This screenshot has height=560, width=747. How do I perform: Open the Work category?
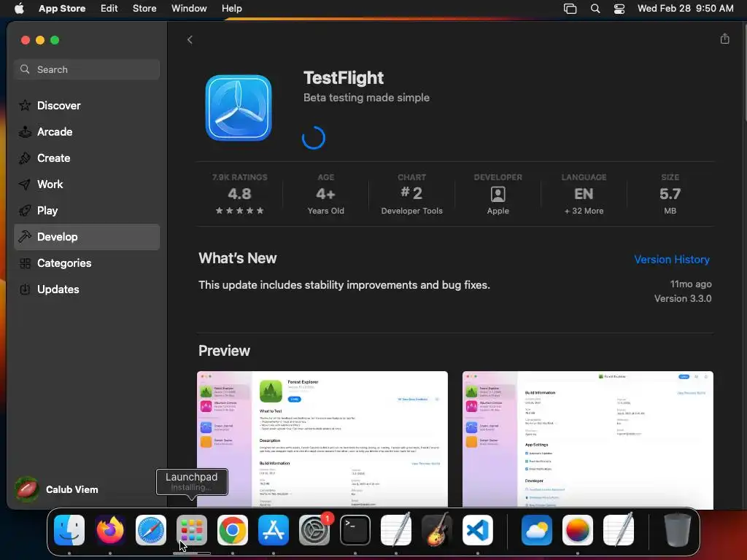[87, 184]
